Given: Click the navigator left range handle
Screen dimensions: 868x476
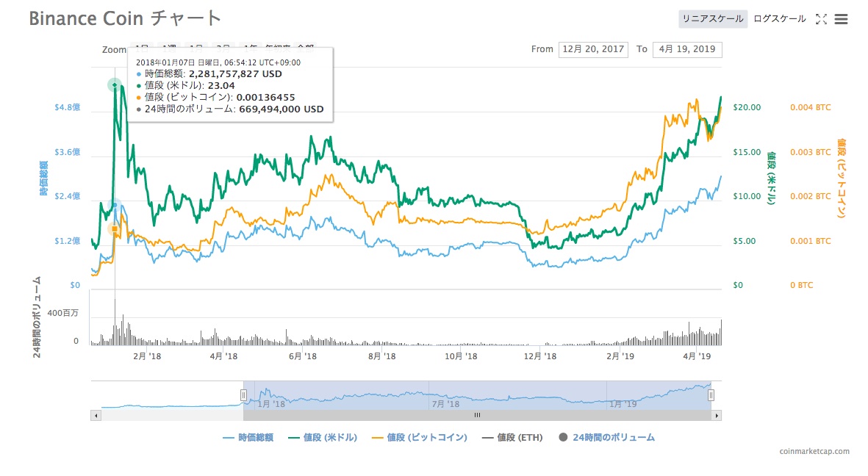Looking at the screenshot, I should (243, 395).
